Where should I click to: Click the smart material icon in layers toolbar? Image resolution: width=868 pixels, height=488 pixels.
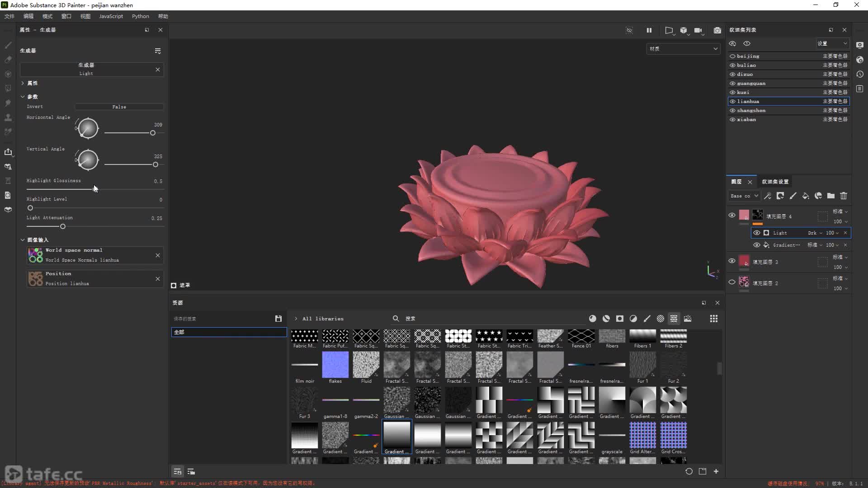pyautogui.click(x=818, y=196)
